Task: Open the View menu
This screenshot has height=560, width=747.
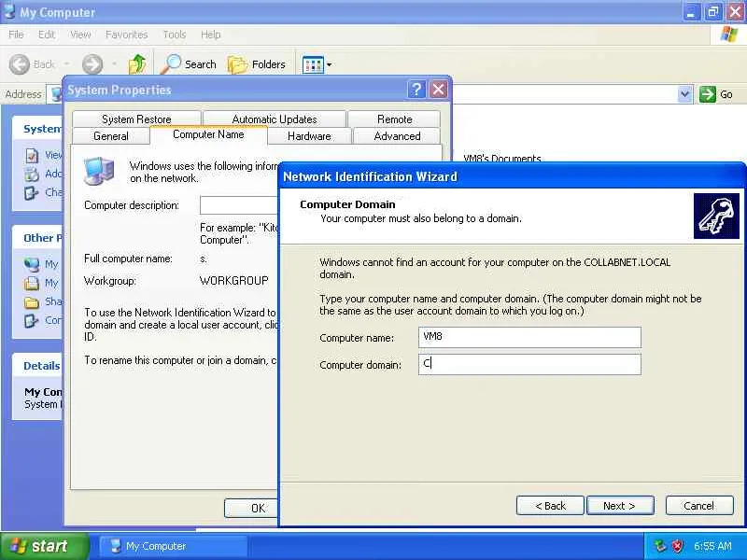Action: (80, 35)
